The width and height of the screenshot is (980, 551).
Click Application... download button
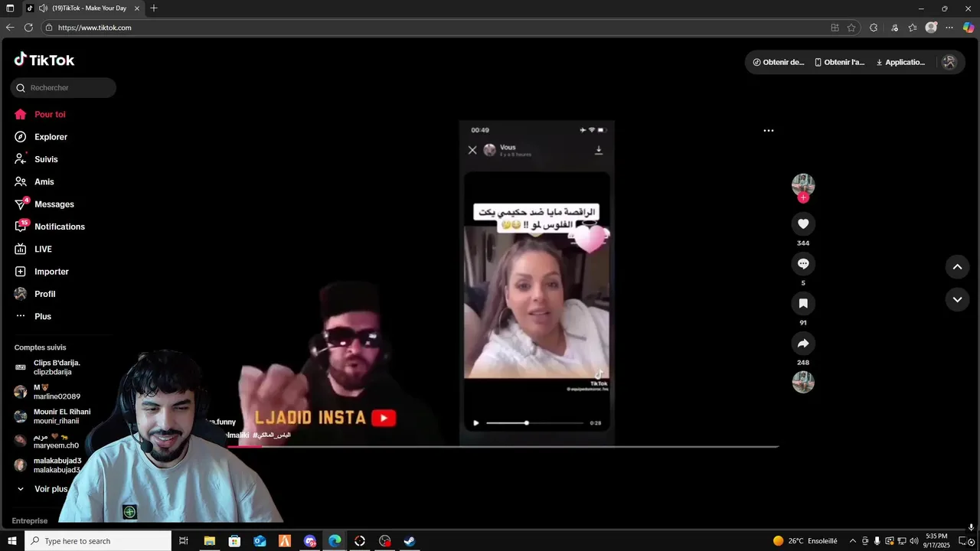click(900, 63)
